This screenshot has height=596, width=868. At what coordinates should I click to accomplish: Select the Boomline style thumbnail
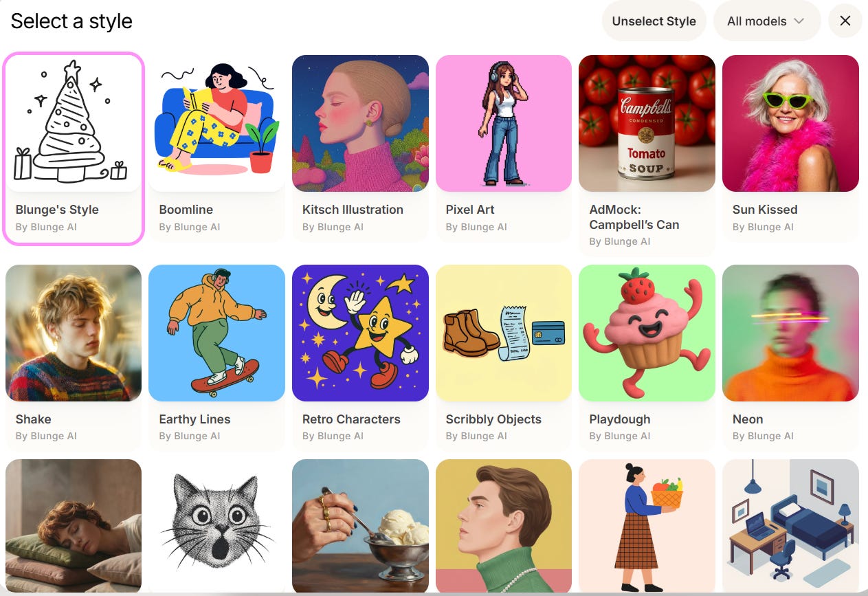click(x=216, y=123)
